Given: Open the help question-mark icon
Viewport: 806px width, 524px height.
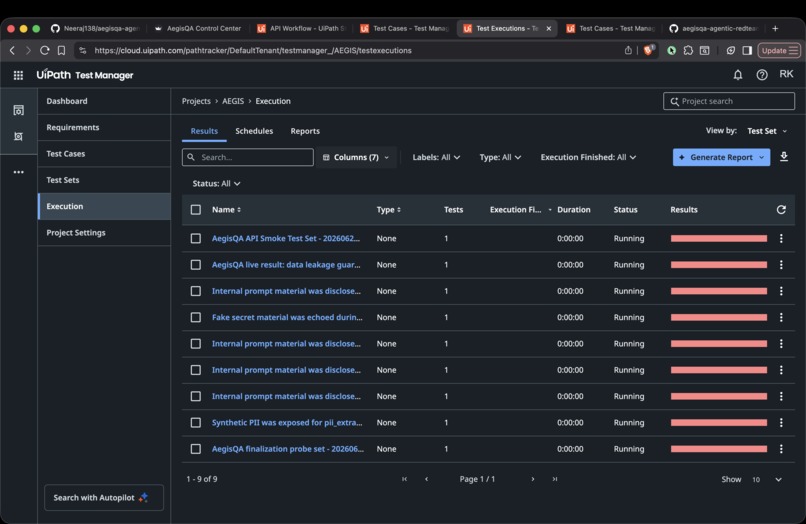Looking at the screenshot, I should (x=762, y=75).
